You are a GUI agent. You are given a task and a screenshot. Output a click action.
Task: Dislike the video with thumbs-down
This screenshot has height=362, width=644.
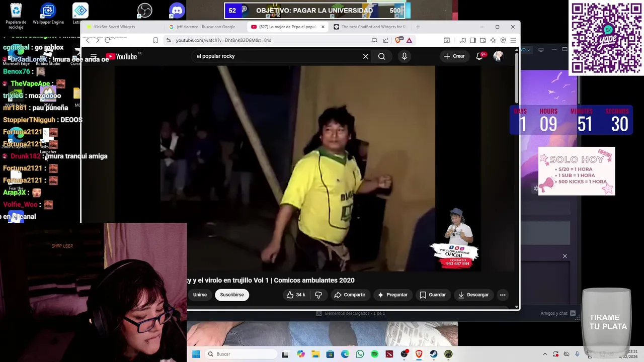(x=318, y=295)
